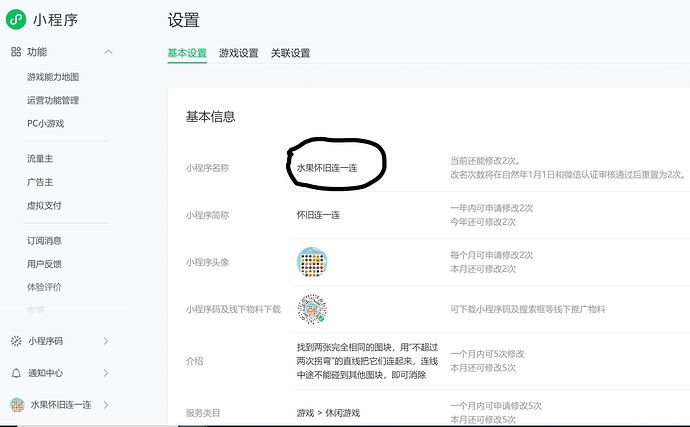Go to PC小游戏 page
The height and width of the screenshot is (427, 690).
(45, 123)
